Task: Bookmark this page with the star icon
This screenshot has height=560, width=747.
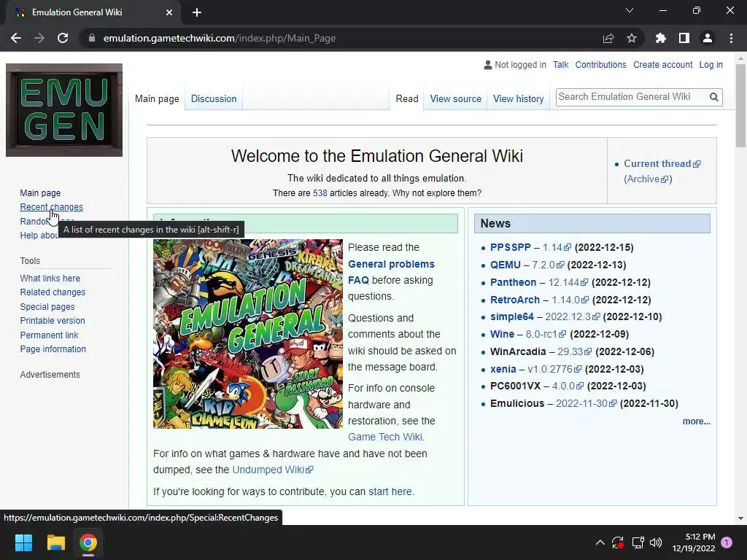Action: click(x=632, y=38)
